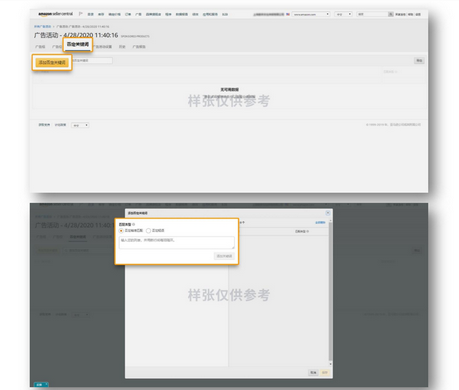Click the flag icon beside the Seller Central logo
This screenshot has height=390, width=459.
80,14
